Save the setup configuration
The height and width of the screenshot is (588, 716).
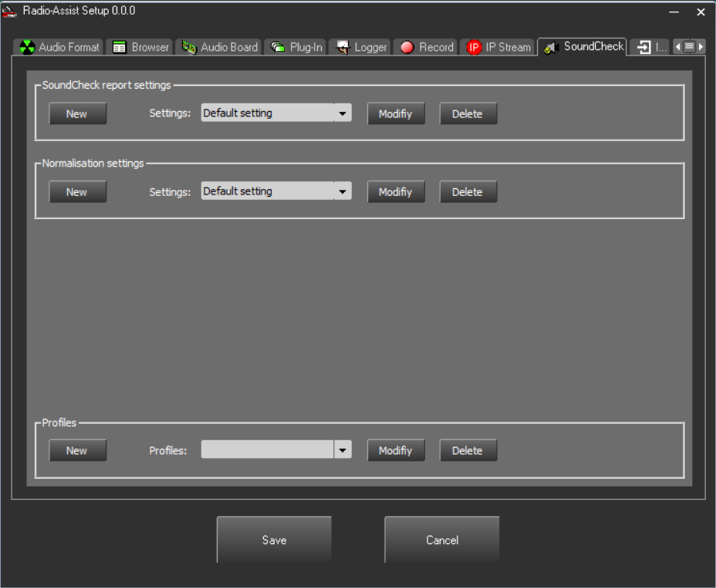[274, 539]
